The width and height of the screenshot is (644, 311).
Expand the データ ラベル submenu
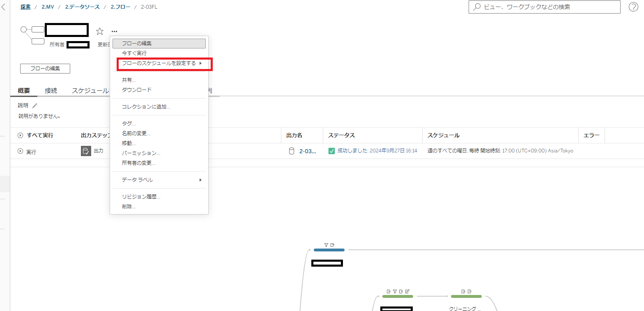tap(159, 180)
